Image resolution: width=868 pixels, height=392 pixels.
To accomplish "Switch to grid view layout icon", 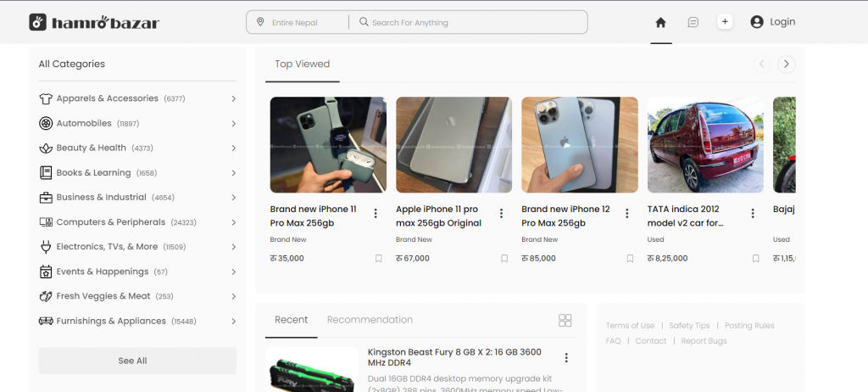I will 565,321.
